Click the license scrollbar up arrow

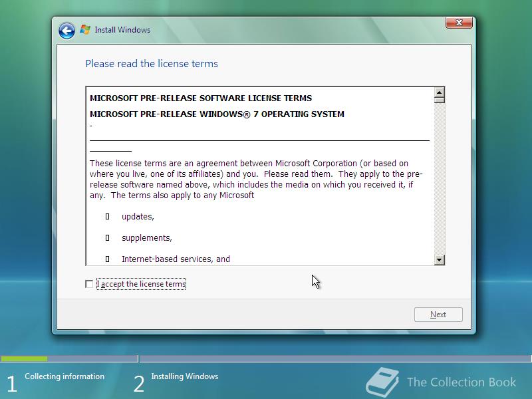tap(440, 92)
